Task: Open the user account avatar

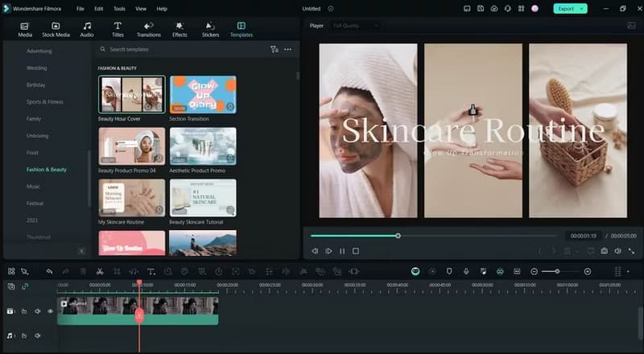Action: pos(535,9)
